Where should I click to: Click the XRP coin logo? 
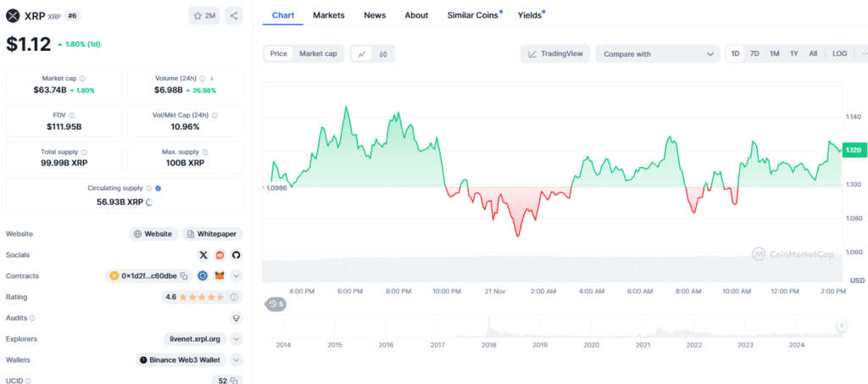[13, 15]
